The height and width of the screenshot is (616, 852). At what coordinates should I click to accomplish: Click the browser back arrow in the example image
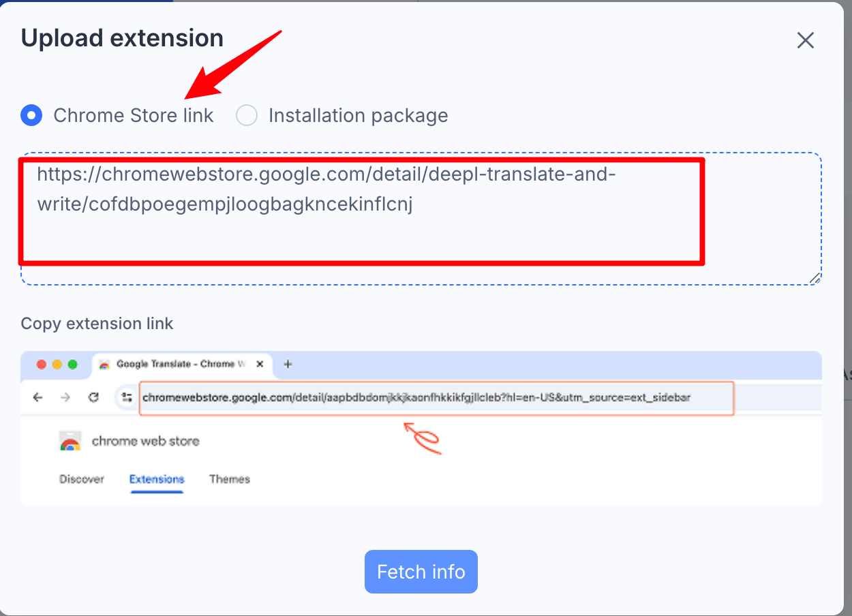pyautogui.click(x=37, y=397)
